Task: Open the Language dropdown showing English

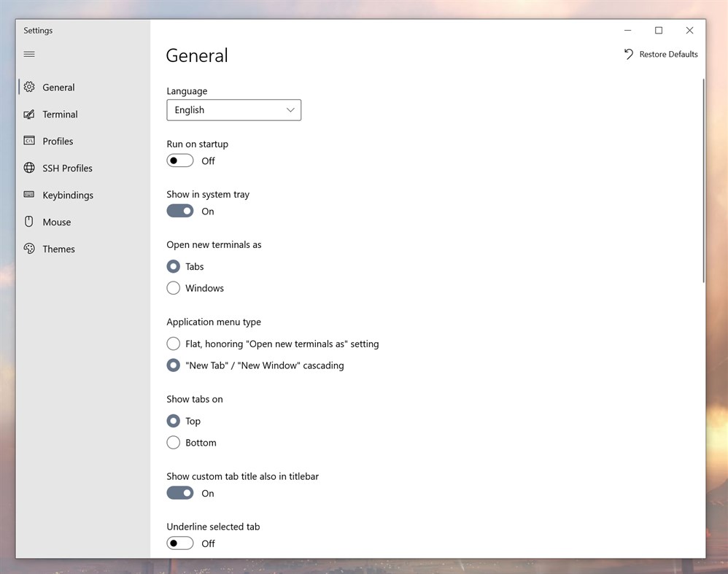Action: pos(234,110)
